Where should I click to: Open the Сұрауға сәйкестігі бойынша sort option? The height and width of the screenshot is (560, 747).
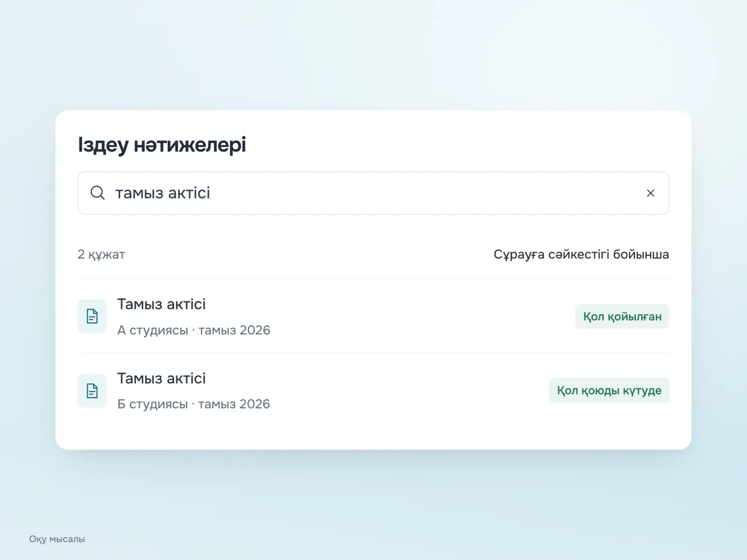click(581, 254)
